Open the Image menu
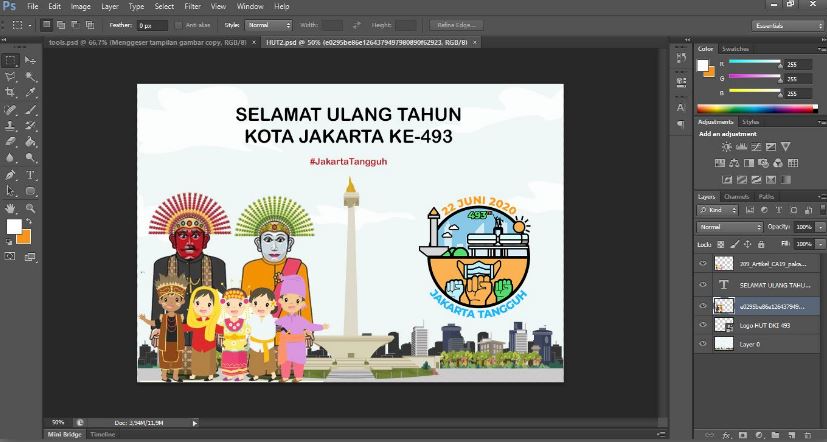Image resolution: width=827 pixels, height=442 pixels. [80, 7]
